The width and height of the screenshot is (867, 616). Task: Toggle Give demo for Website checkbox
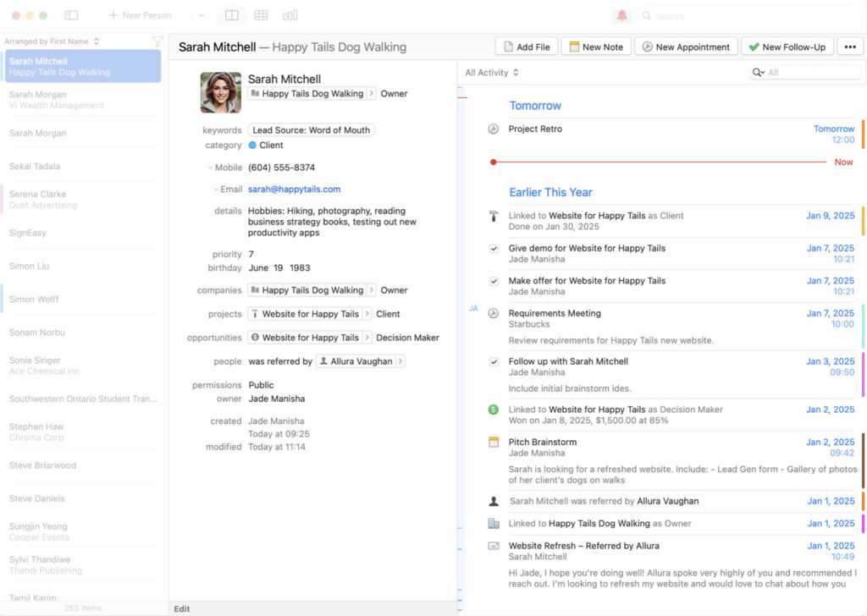tap(494, 249)
